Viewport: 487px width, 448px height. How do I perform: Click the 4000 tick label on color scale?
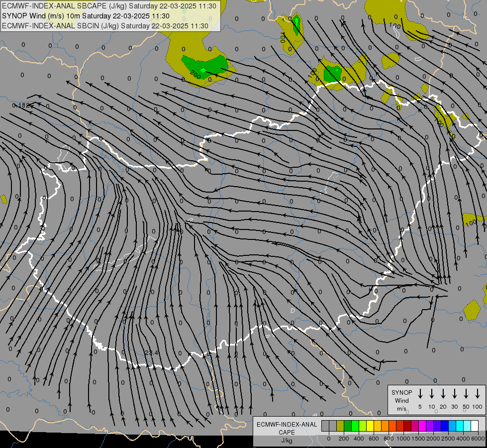coord(463,439)
